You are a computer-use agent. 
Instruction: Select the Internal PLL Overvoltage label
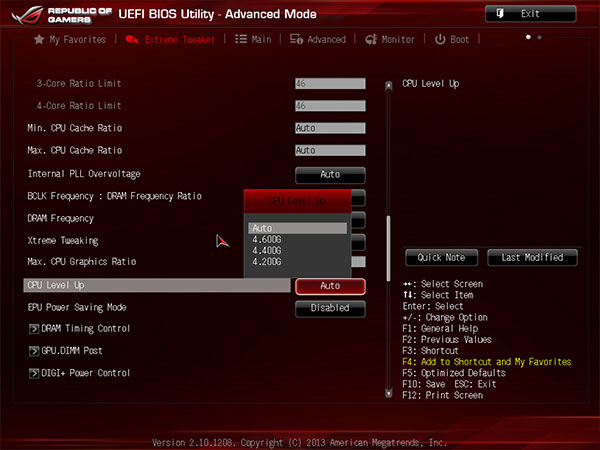pyautogui.click(x=84, y=174)
